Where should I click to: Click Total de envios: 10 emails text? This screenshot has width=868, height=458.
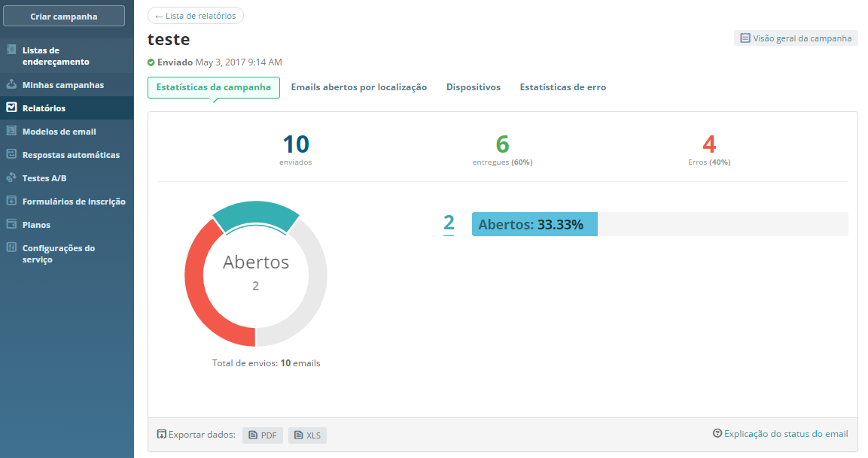pyautogui.click(x=266, y=362)
